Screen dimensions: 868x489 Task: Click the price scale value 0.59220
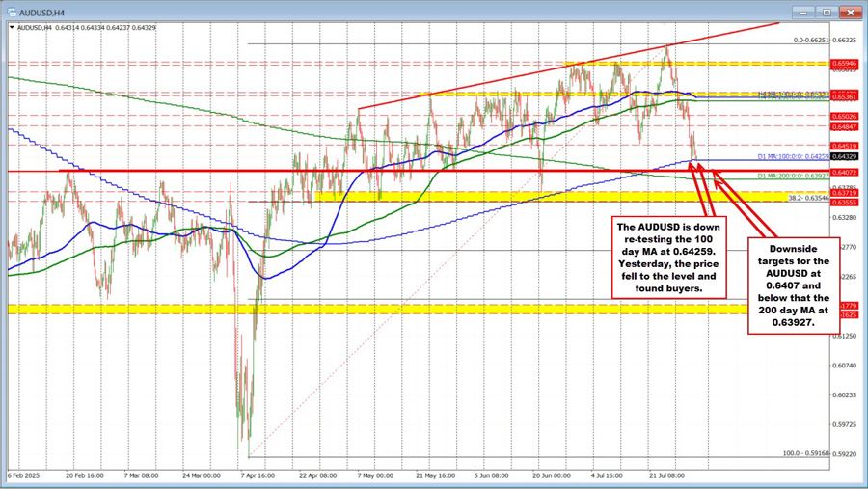[x=847, y=454]
